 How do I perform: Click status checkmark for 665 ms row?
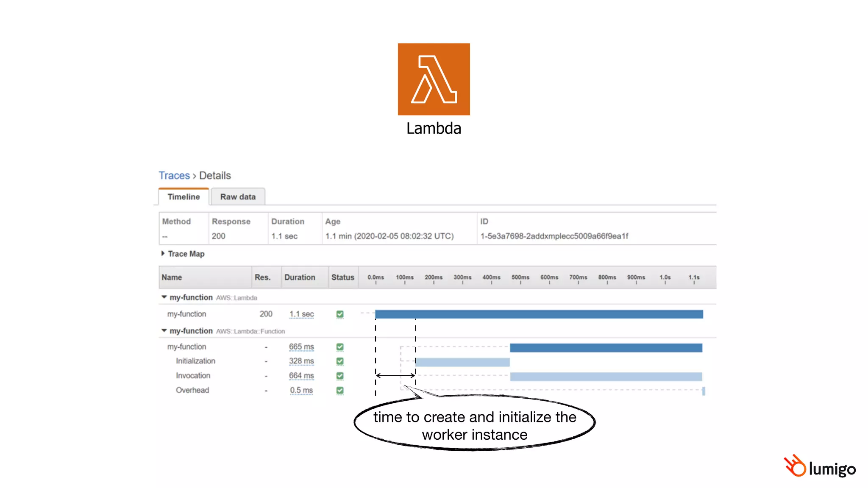(x=340, y=347)
